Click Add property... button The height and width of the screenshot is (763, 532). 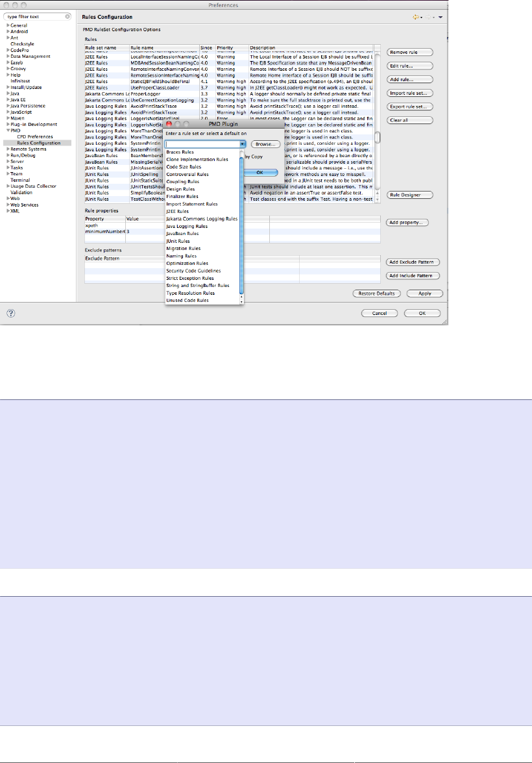point(407,222)
